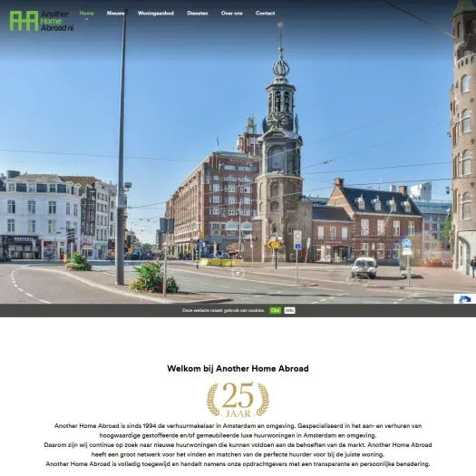Click the paragraph starting 'Another Home Abroad is sinds 1994'
This screenshot has width=476, height=476.
click(x=238, y=431)
